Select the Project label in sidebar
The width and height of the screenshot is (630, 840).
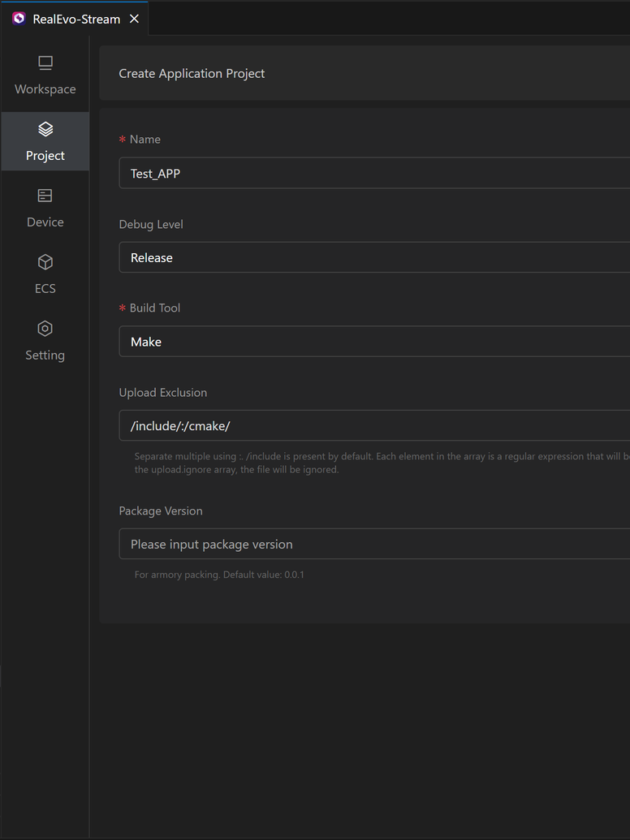[x=45, y=155]
